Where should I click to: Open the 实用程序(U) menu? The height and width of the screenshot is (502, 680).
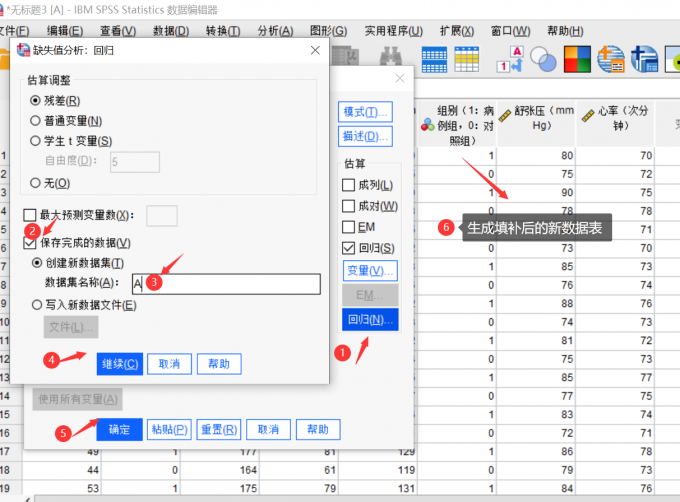pyautogui.click(x=394, y=31)
